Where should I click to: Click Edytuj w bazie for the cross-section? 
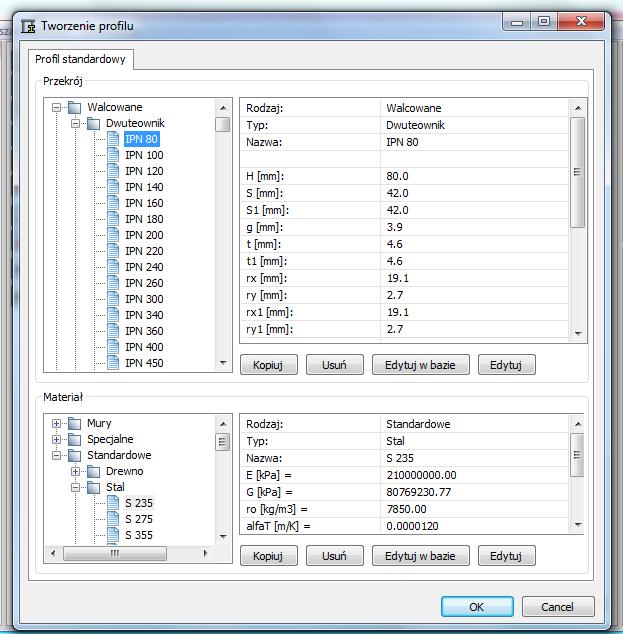[x=420, y=365]
